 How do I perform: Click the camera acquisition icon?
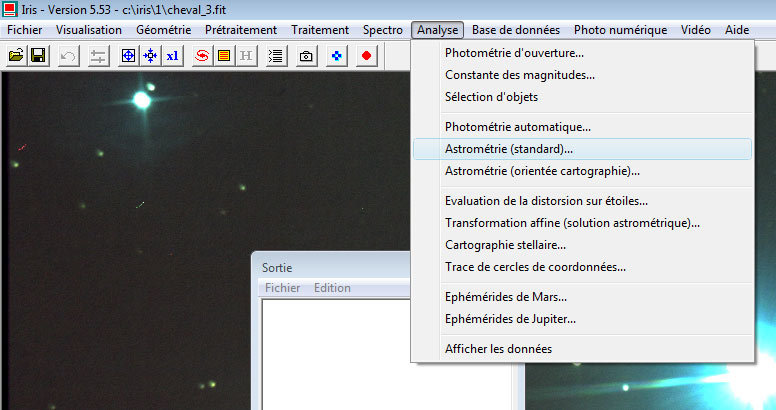click(306, 55)
